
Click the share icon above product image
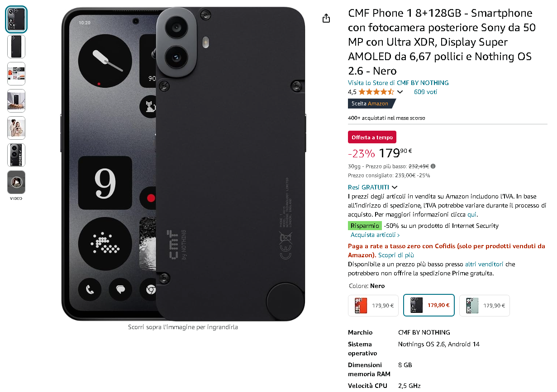326,18
